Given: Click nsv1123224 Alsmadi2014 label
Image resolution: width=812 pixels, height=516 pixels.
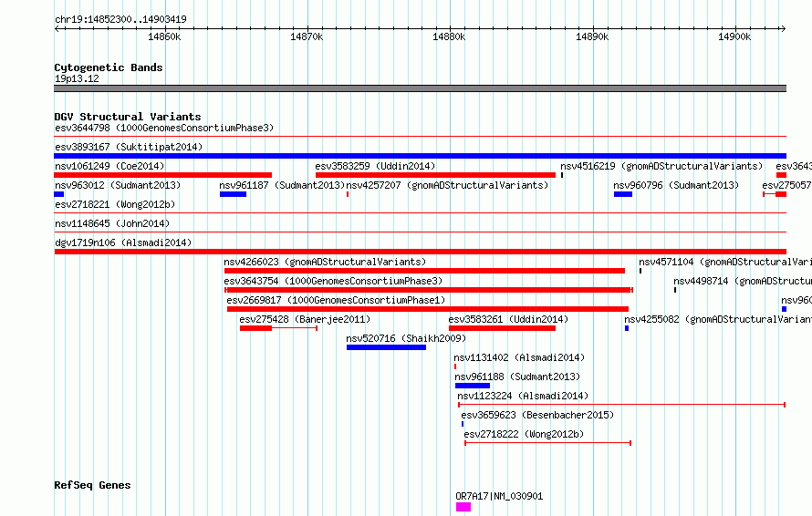Looking at the screenshot, I should coord(523,396).
